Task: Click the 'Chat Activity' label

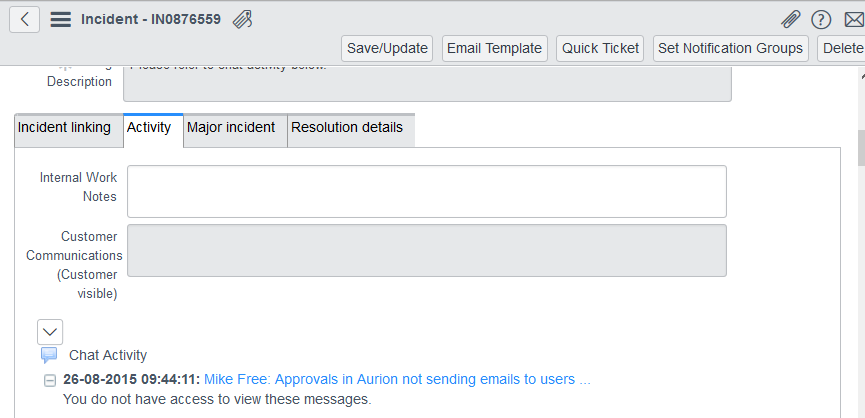Action: (x=108, y=355)
